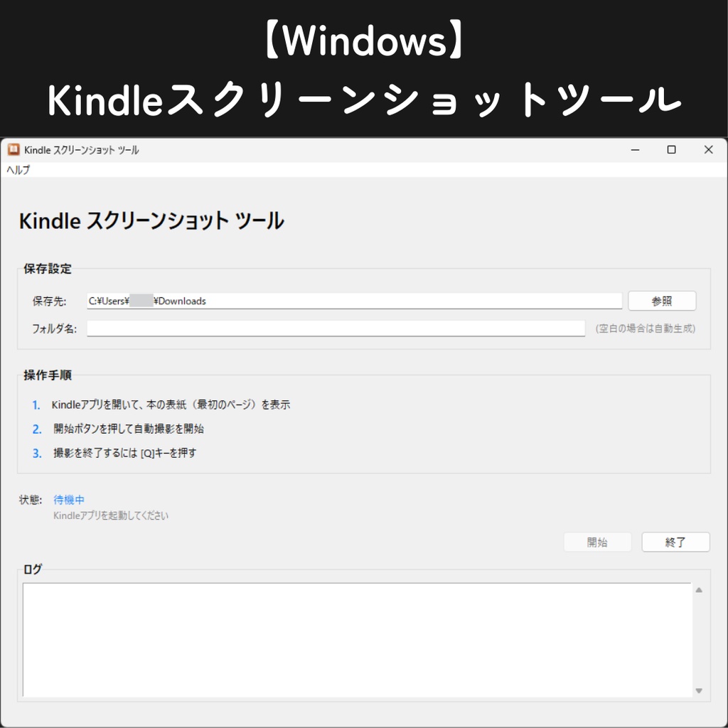
Task: Click the 保存先: label
Action: click(x=49, y=301)
